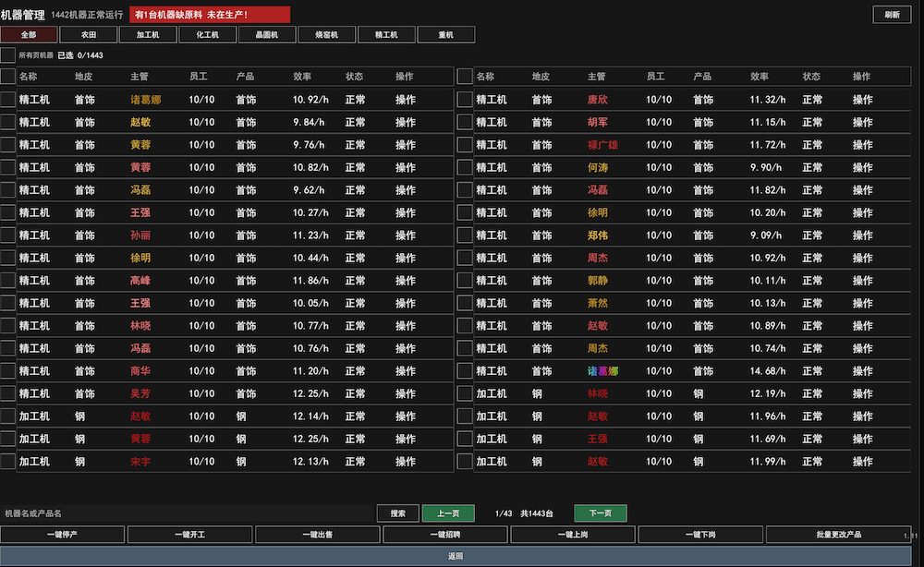Open 操作 on the 萧然 10.13/h row
Viewport: 924px width, 567px height.
863,303
